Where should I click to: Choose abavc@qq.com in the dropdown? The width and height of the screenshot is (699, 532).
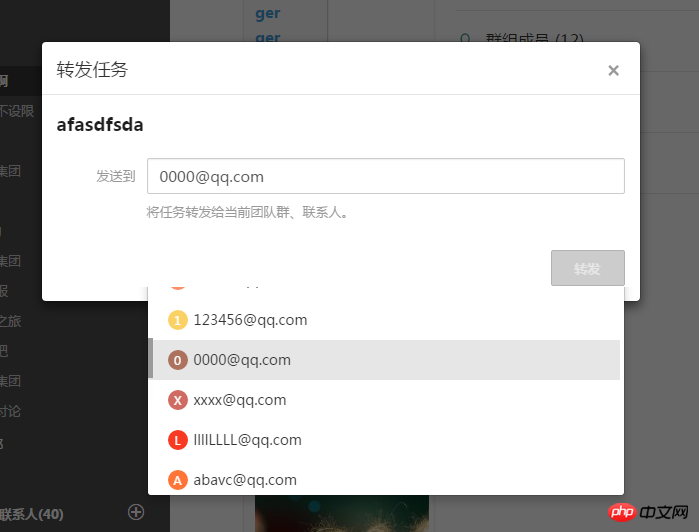point(386,480)
